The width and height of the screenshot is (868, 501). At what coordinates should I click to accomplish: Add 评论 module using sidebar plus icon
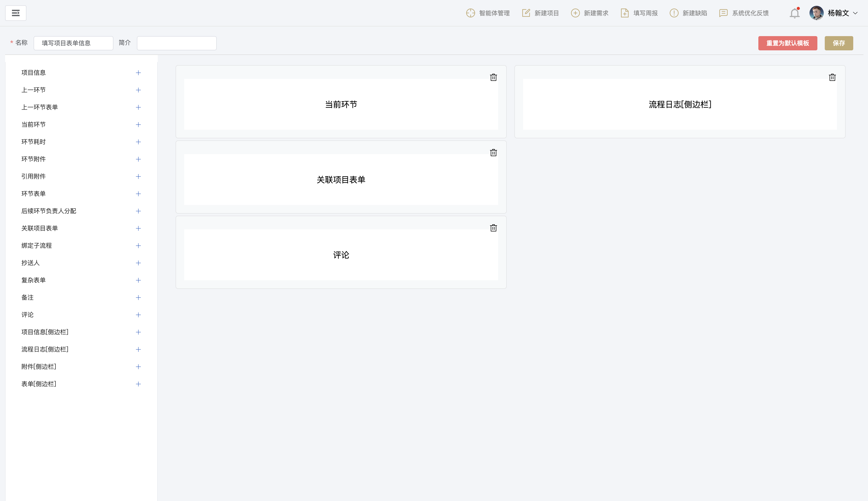(138, 315)
